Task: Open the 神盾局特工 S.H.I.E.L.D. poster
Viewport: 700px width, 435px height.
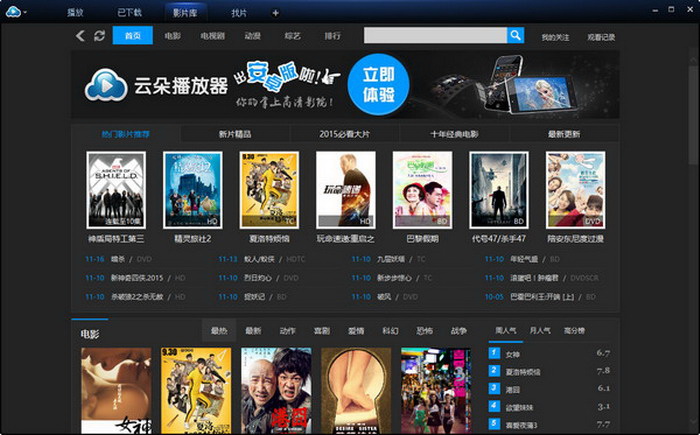Action: pyautogui.click(x=116, y=190)
